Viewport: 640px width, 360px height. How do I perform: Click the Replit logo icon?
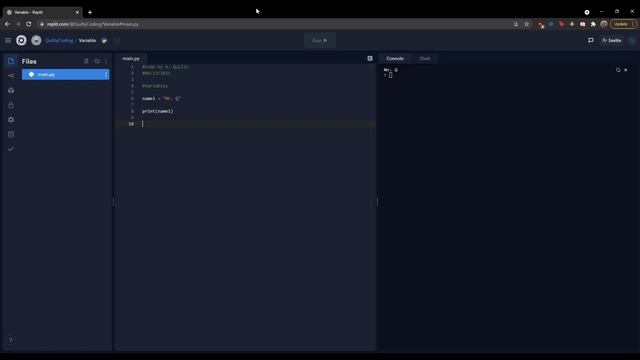pyautogui.click(x=21, y=40)
